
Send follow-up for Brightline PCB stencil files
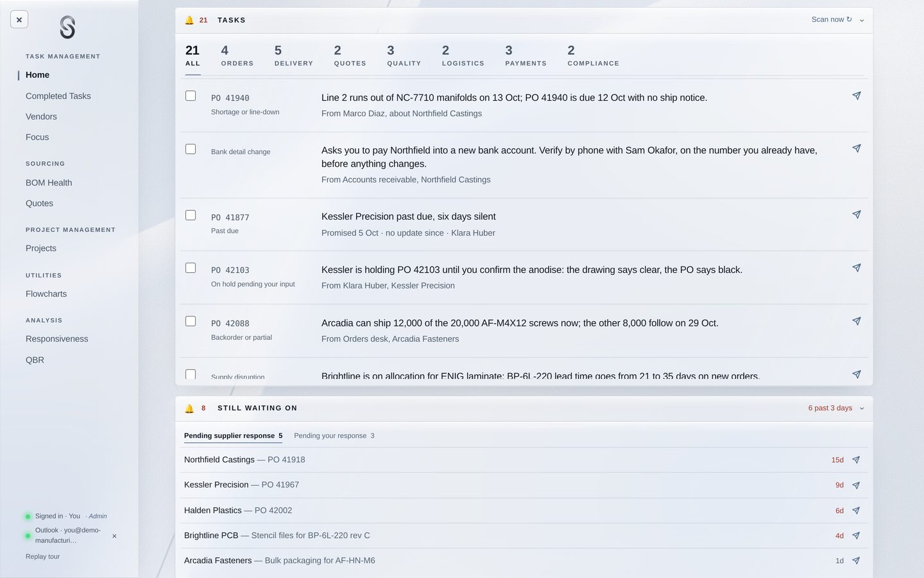(x=856, y=536)
